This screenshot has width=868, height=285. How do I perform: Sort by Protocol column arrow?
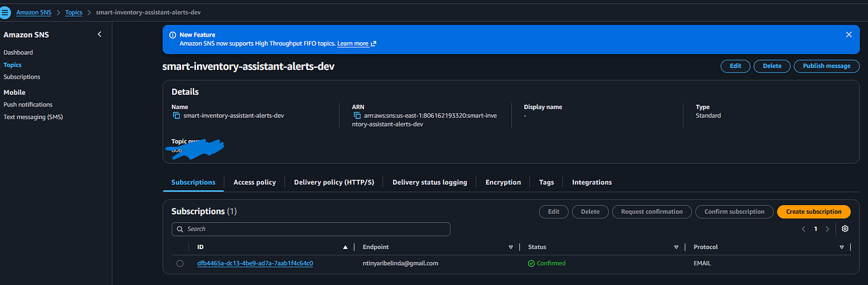point(842,247)
